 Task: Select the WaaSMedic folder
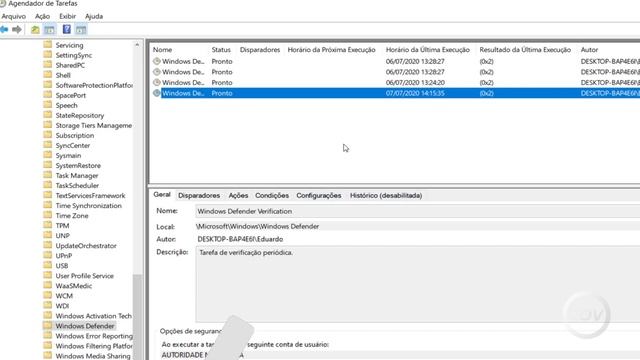pos(73,286)
